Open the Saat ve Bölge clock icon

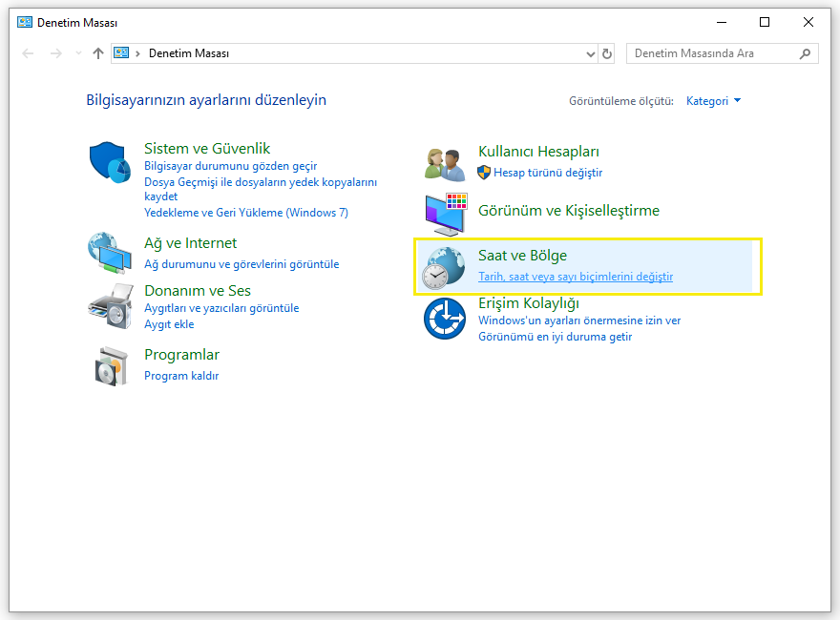pyautogui.click(x=444, y=268)
